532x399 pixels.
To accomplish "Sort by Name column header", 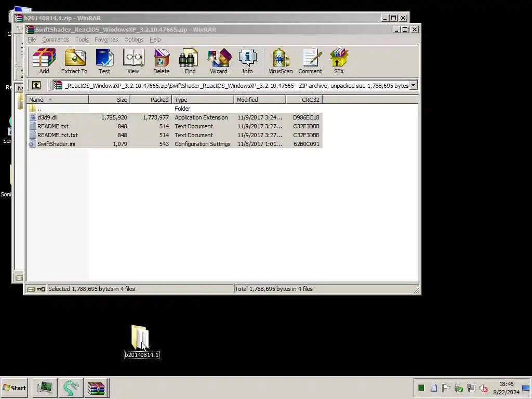I will (x=57, y=99).
